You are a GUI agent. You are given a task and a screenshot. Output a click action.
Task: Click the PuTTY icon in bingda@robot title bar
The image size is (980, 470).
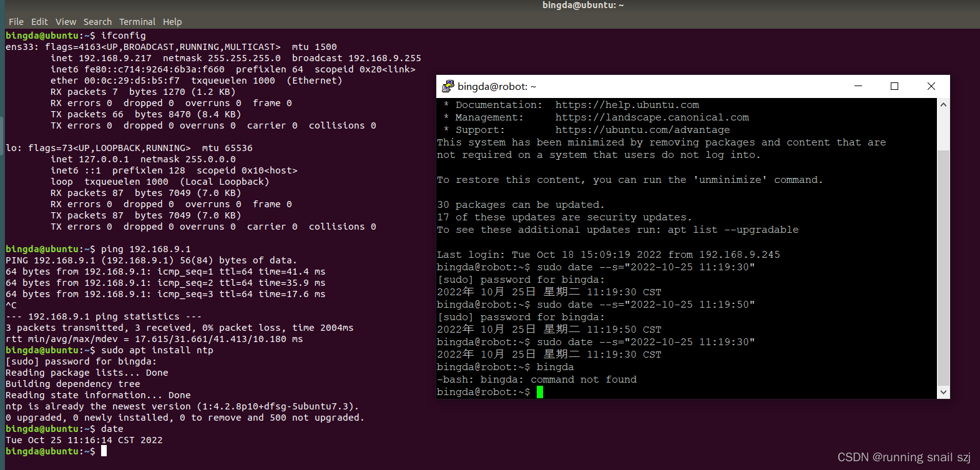448,86
